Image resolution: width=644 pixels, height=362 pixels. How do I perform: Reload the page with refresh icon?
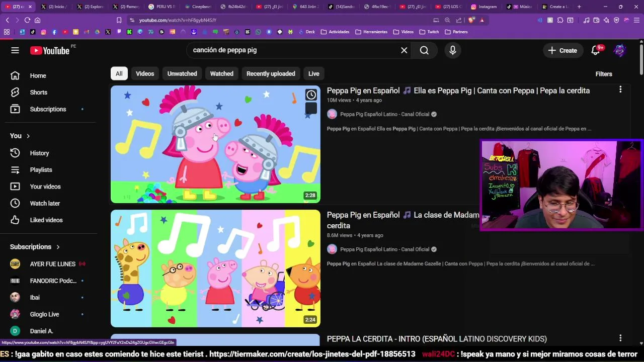(27, 20)
